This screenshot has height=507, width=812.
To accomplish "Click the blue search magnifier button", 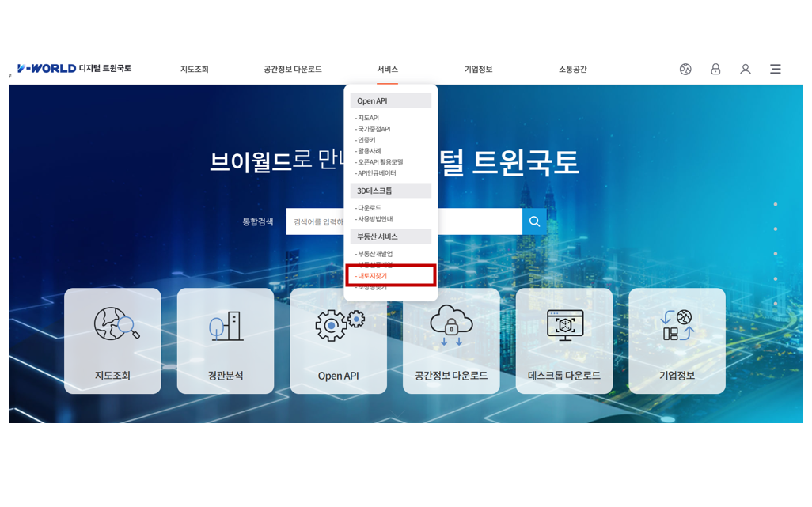I will [534, 221].
